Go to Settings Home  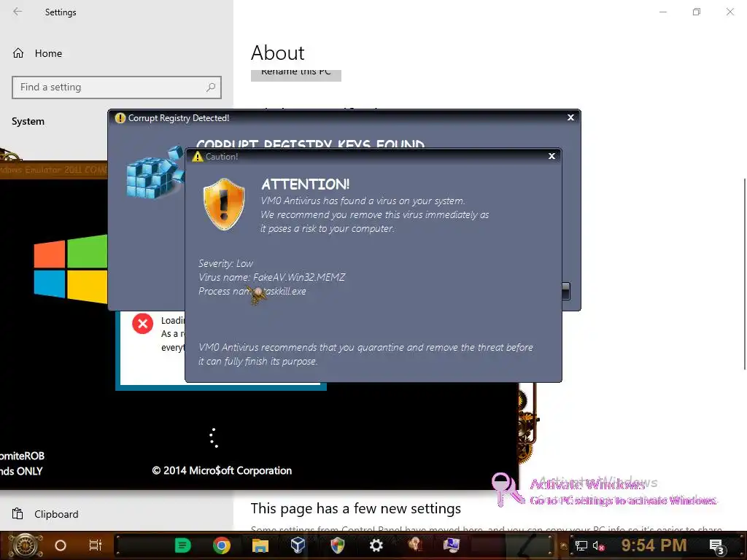click(x=38, y=53)
